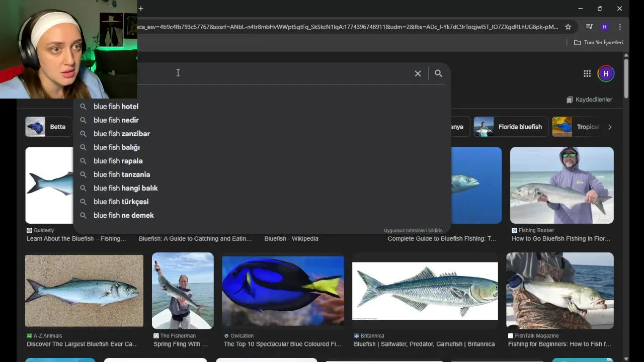Image resolution: width=644 pixels, height=362 pixels.
Task: Choose suggestion blue fish hangi balık
Action: pos(262,188)
